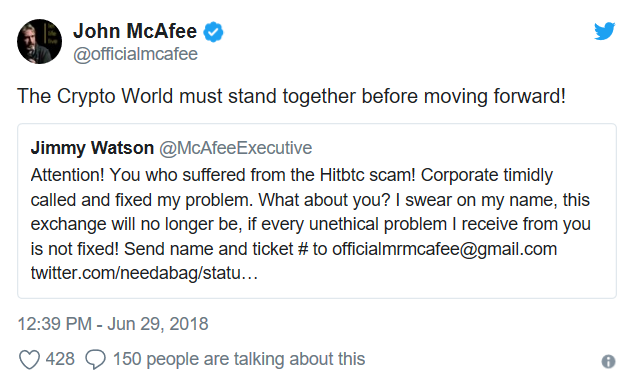
Task: Click the word 'Hitbtc' in the quoted tweet
Action: click(x=342, y=176)
